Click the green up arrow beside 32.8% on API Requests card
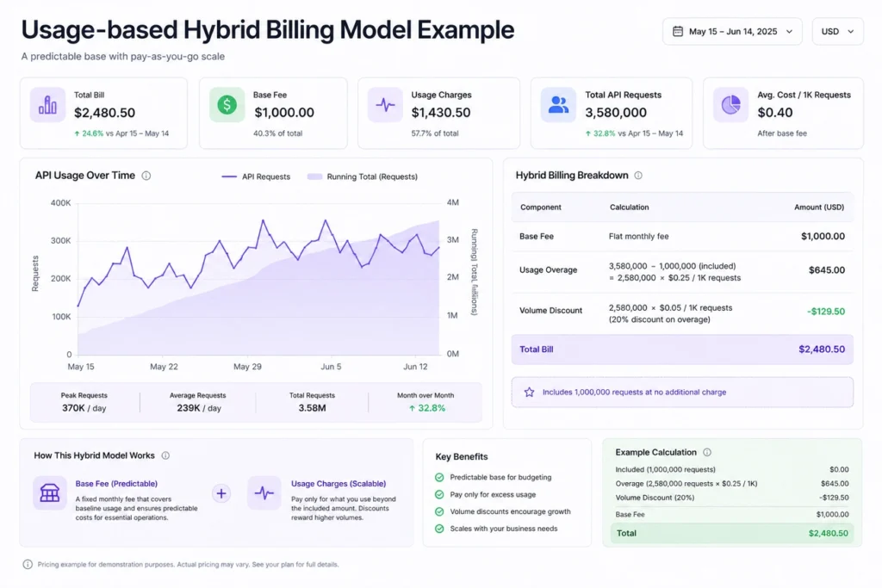Screen dimensions: 882x588 point(588,133)
